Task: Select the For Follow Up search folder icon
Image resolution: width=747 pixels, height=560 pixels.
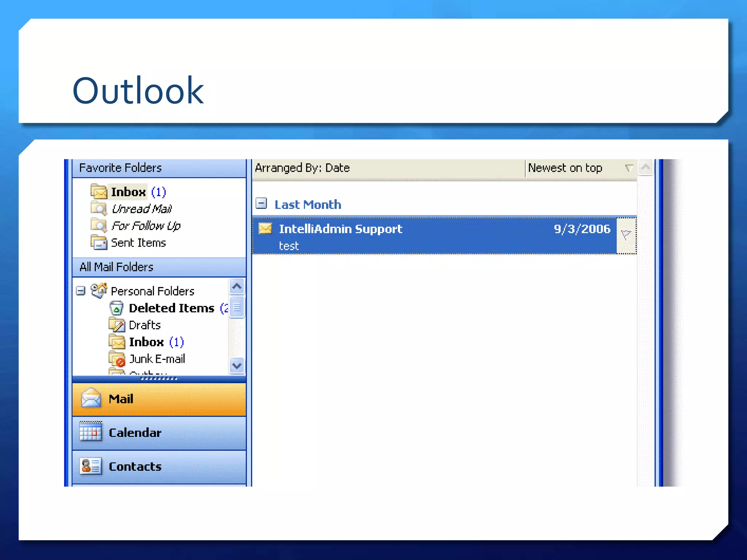Action: (x=98, y=225)
